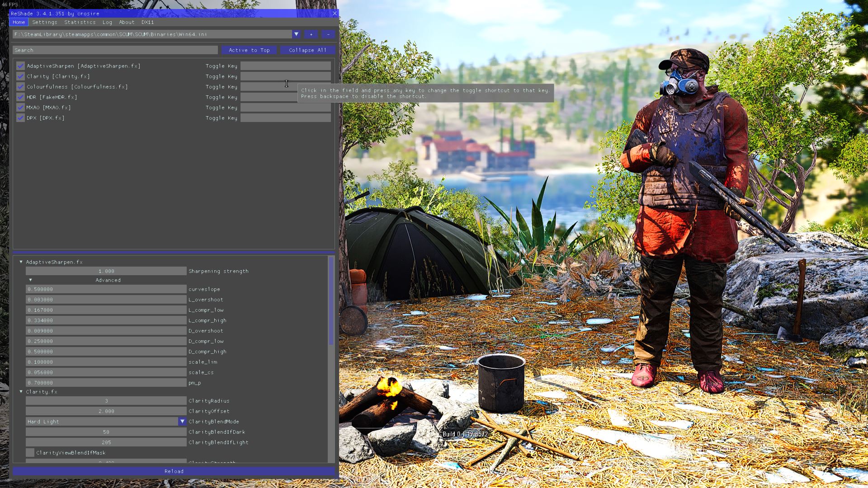Uncheck the Clarity effect checkbox
The width and height of the screenshot is (868, 488).
20,76
